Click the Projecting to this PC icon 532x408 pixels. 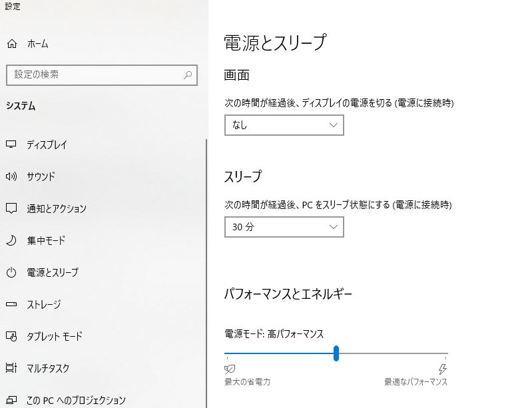11,400
